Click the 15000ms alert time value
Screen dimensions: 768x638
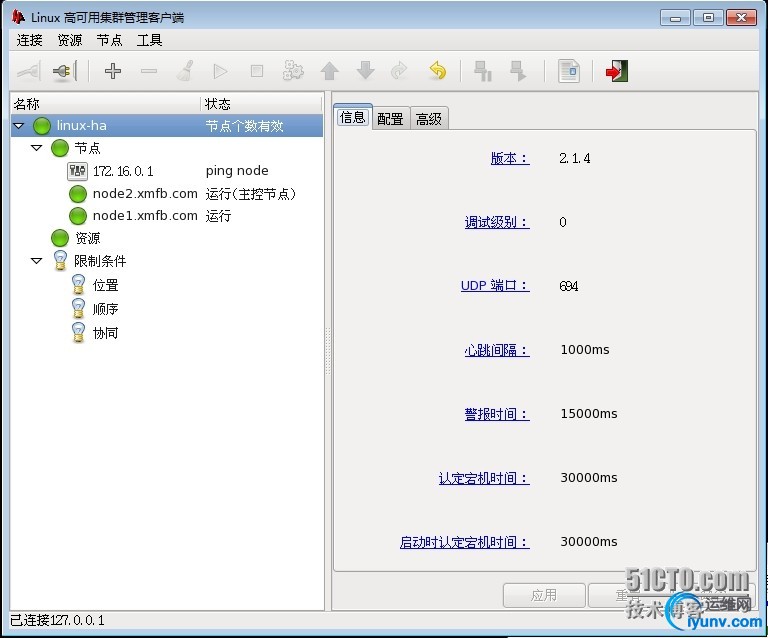pyautogui.click(x=589, y=414)
